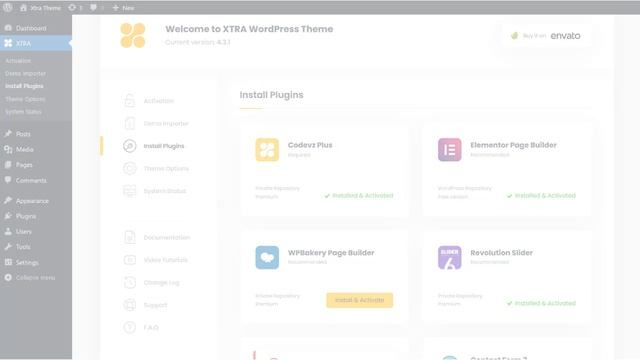Open the Change Log link
The image size is (640, 360).
[x=161, y=282]
